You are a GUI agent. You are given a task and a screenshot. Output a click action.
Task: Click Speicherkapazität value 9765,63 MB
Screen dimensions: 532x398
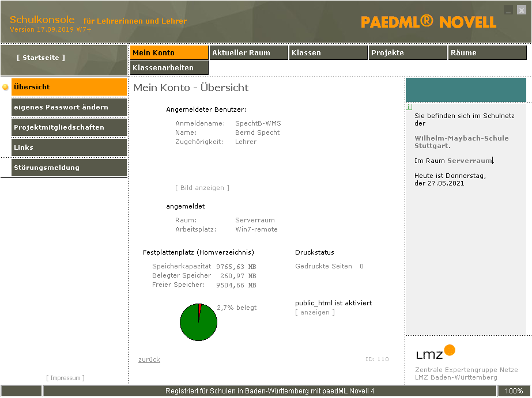[x=236, y=267]
